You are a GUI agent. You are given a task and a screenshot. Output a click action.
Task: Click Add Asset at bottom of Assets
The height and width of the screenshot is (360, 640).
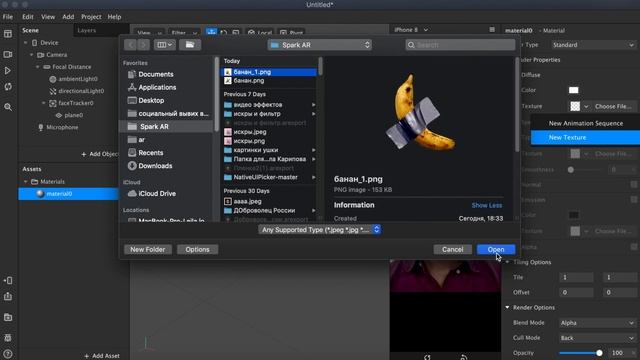click(102, 356)
